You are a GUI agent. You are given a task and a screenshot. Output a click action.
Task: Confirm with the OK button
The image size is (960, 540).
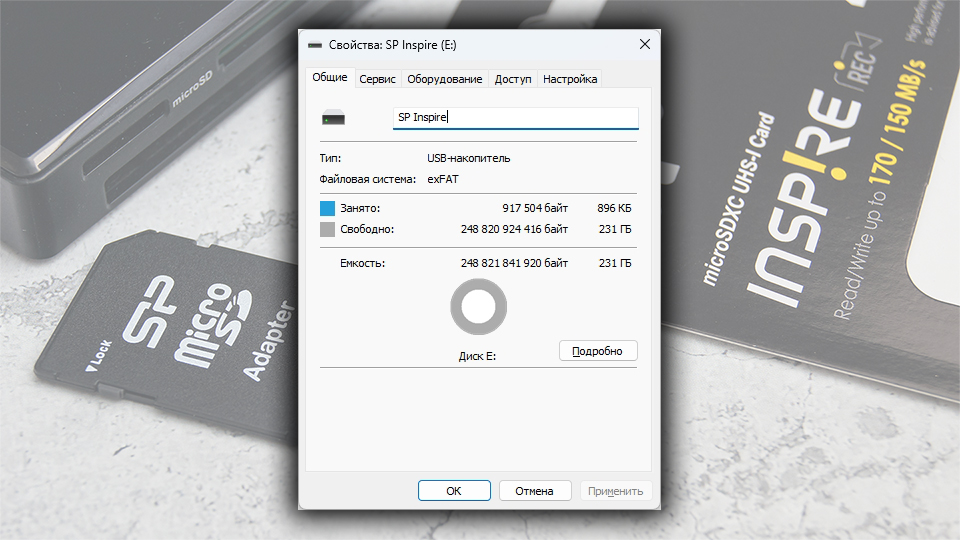point(454,490)
